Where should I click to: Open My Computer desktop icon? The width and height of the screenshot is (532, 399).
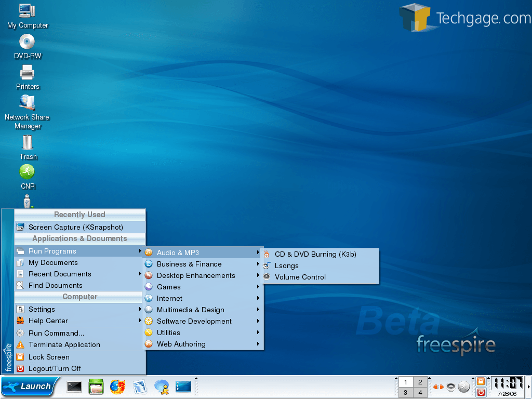(28, 16)
